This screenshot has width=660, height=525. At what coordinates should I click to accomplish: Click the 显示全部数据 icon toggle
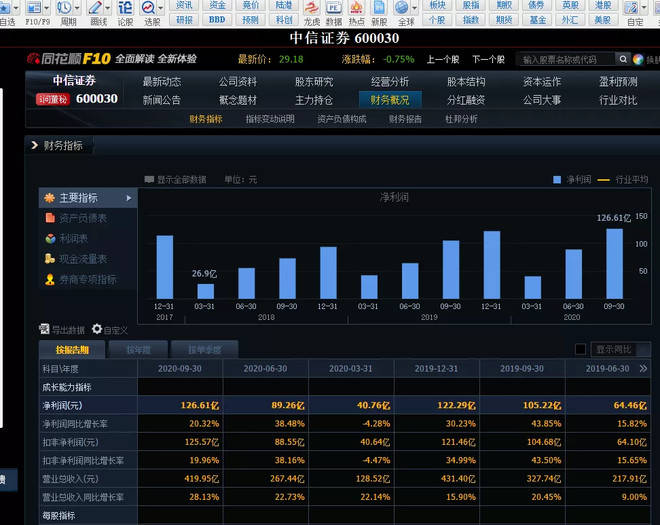[149, 179]
